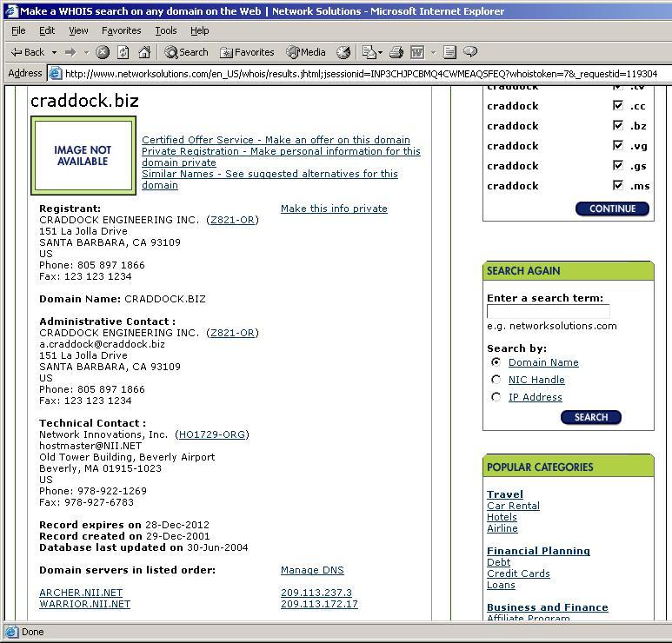
Task: Open the Favorites toolbar pane
Action: point(247,52)
